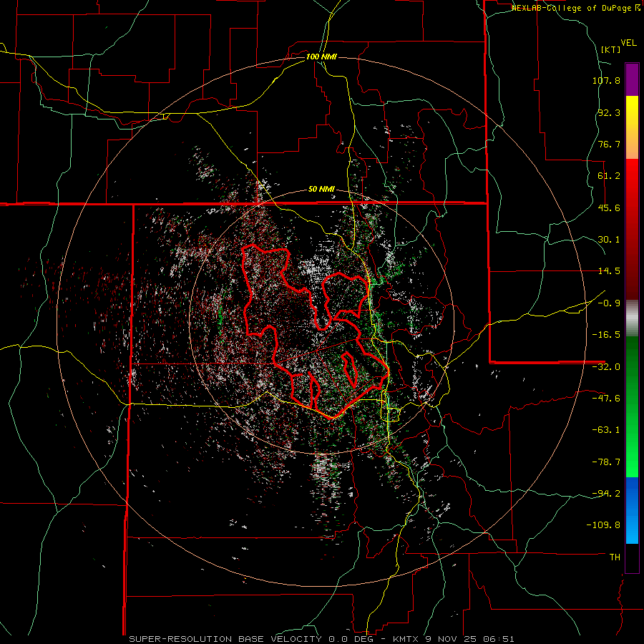Pick the red segment of velocity color bar
This screenshot has width=644, height=644.
point(632,229)
